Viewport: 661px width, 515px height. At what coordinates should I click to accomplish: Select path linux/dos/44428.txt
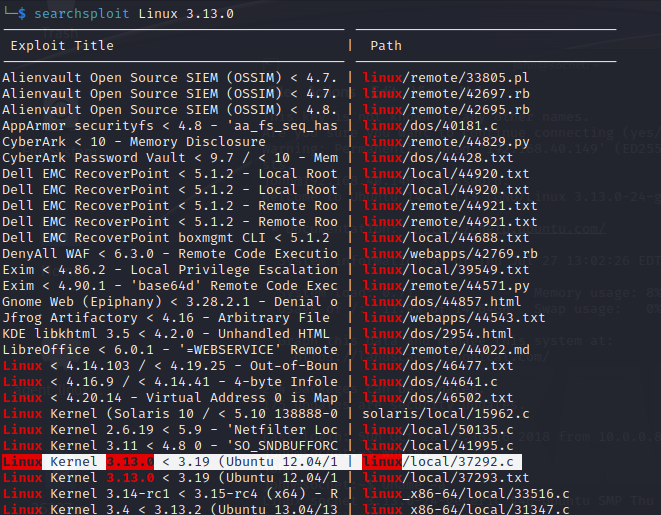pos(438,158)
